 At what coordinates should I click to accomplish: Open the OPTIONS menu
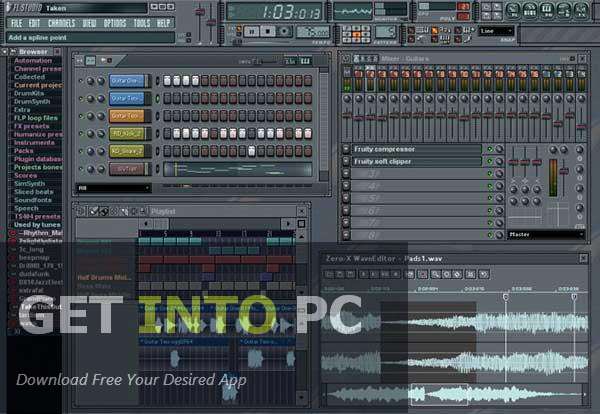(115, 23)
